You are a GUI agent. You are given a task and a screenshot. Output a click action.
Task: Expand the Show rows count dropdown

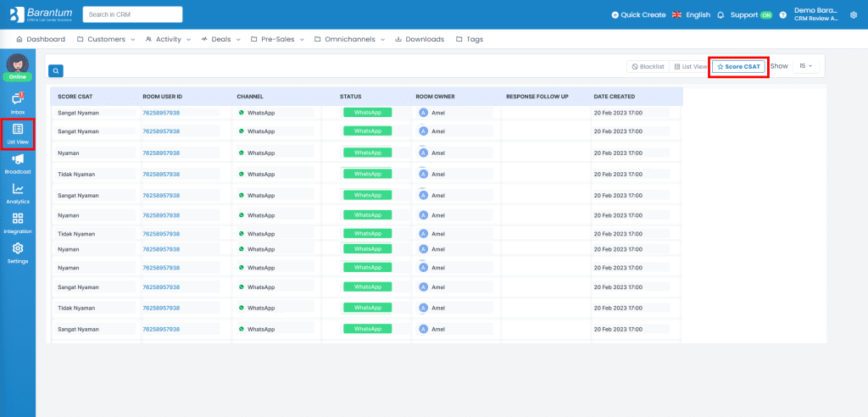(805, 66)
